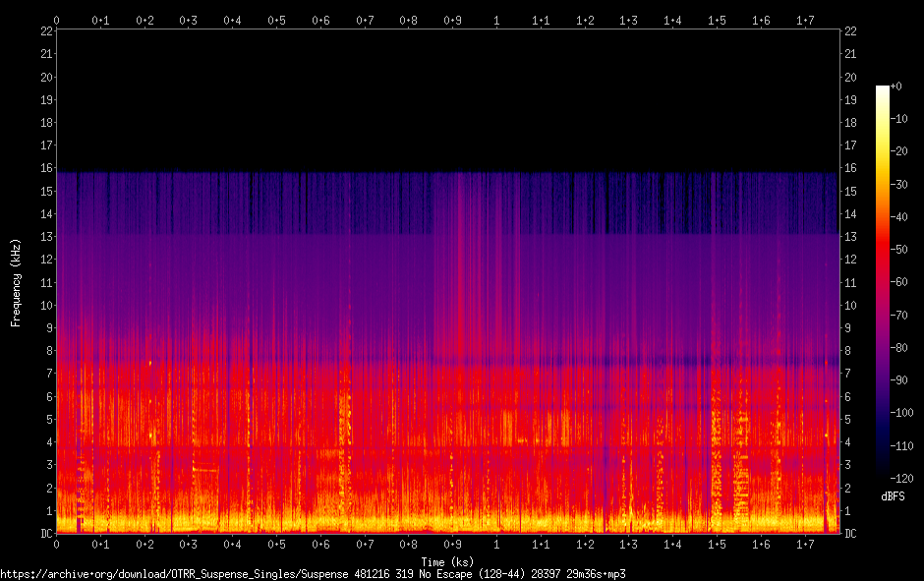
Task: Click the 22 kHz tick on right axis
Action: tap(850, 31)
